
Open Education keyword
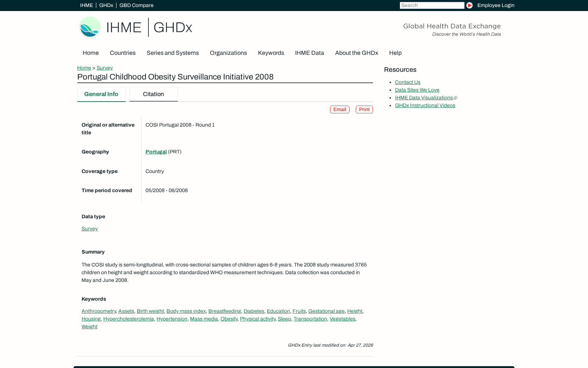[x=278, y=311]
